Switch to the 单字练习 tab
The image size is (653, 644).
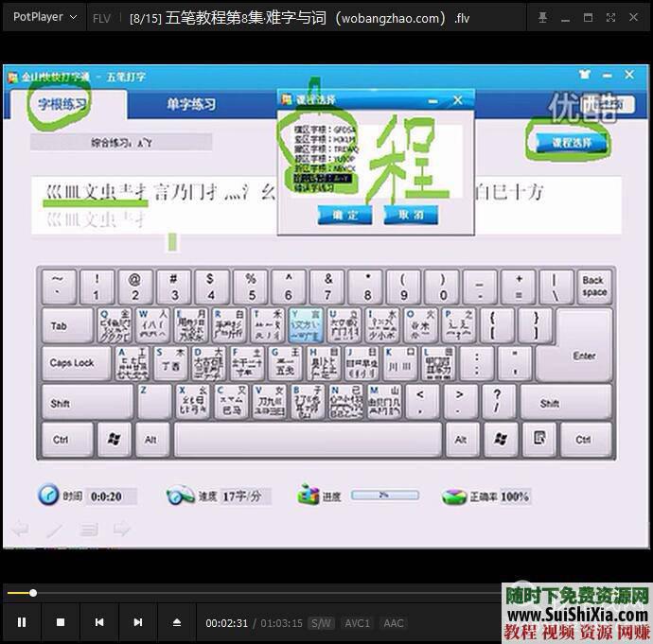pyautogui.click(x=191, y=104)
